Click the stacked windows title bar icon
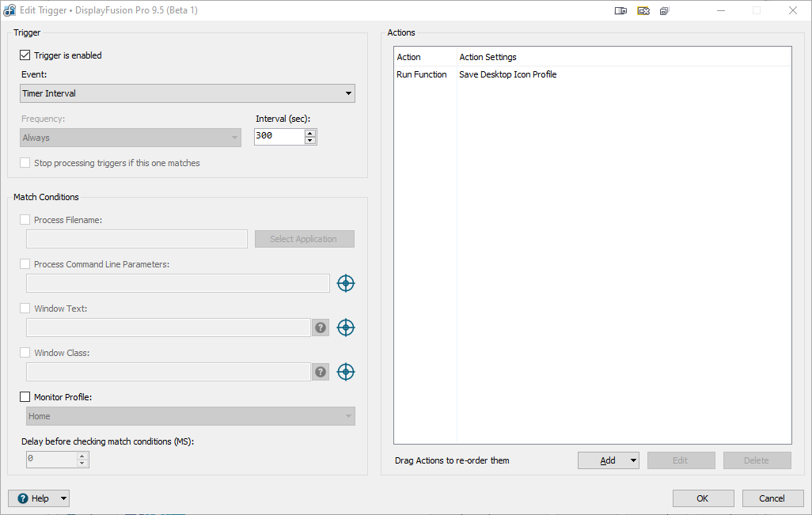 [665, 10]
